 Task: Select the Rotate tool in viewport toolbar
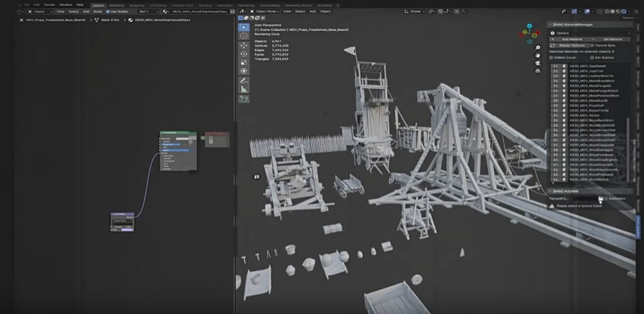click(x=244, y=54)
